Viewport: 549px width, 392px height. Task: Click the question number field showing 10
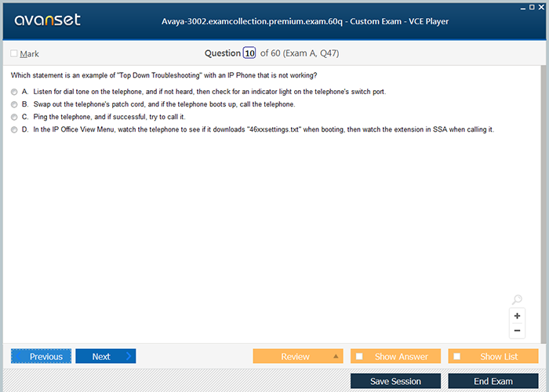click(249, 53)
